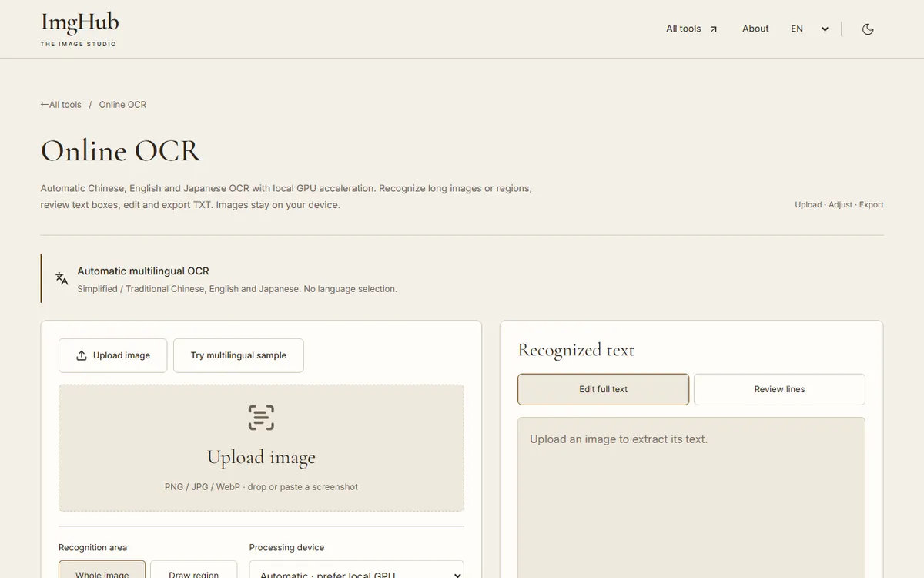Image resolution: width=924 pixels, height=578 pixels.
Task: Click the Automatic multilingual OCR notice title
Action: click(143, 271)
